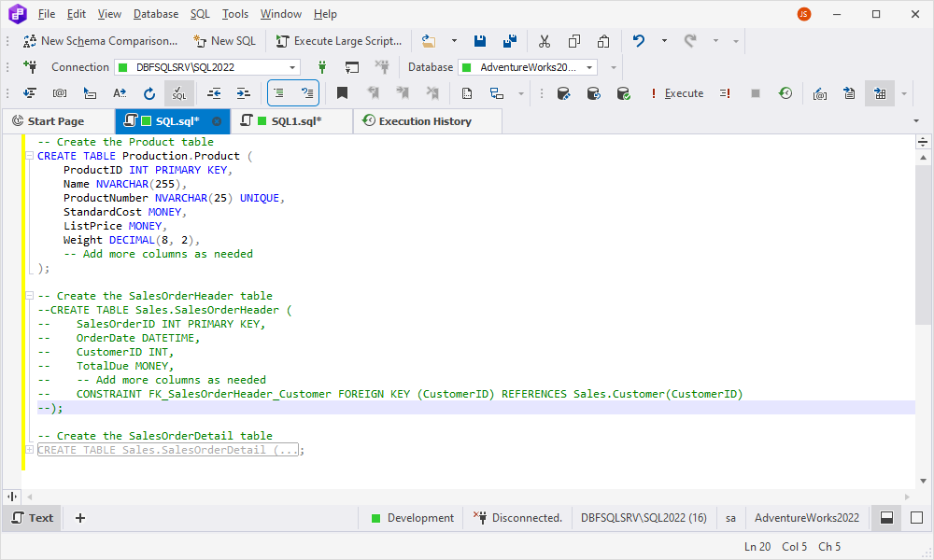Increase the line indent

244,93
